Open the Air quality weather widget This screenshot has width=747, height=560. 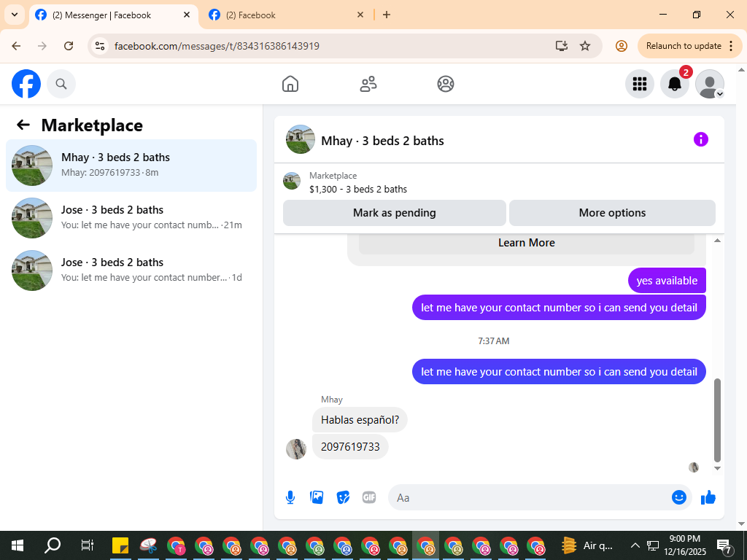point(587,545)
